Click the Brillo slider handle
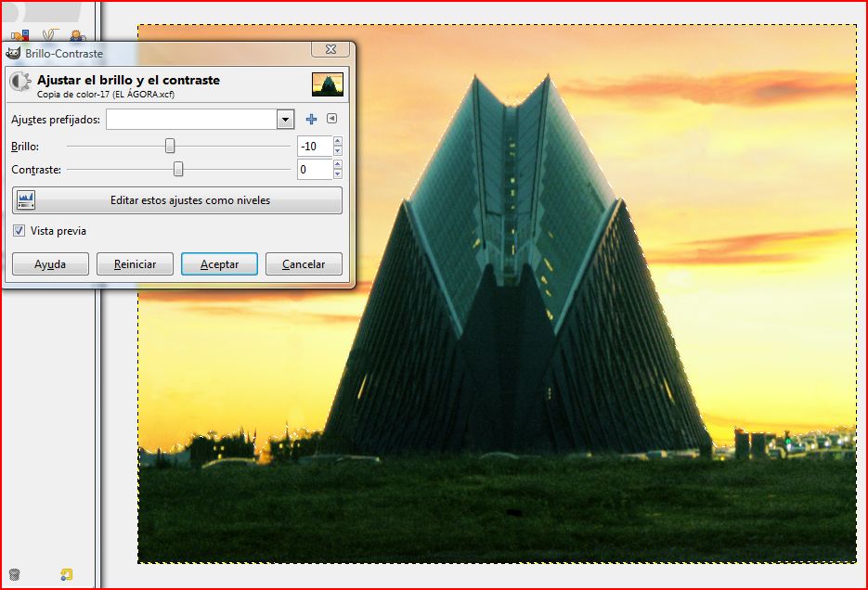Viewport: 868px width, 590px height. pos(170,146)
